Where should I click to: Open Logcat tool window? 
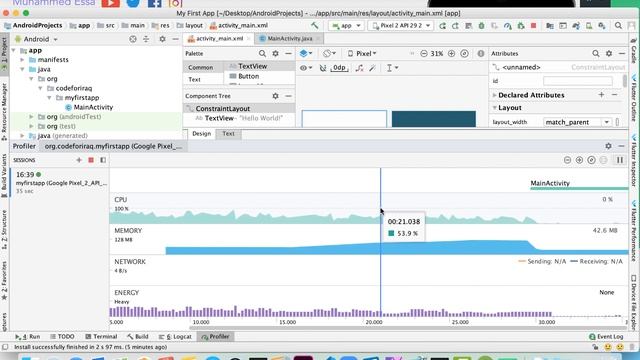[x=175, y=337]
